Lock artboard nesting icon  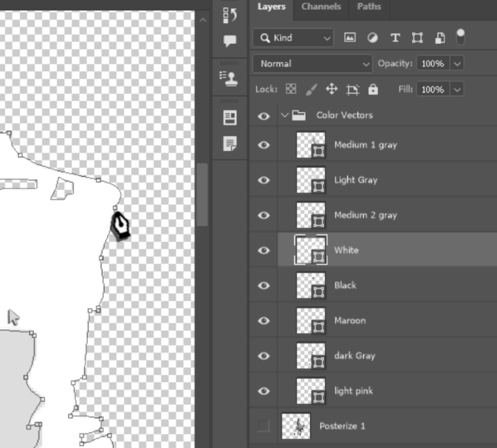(353, 90)
